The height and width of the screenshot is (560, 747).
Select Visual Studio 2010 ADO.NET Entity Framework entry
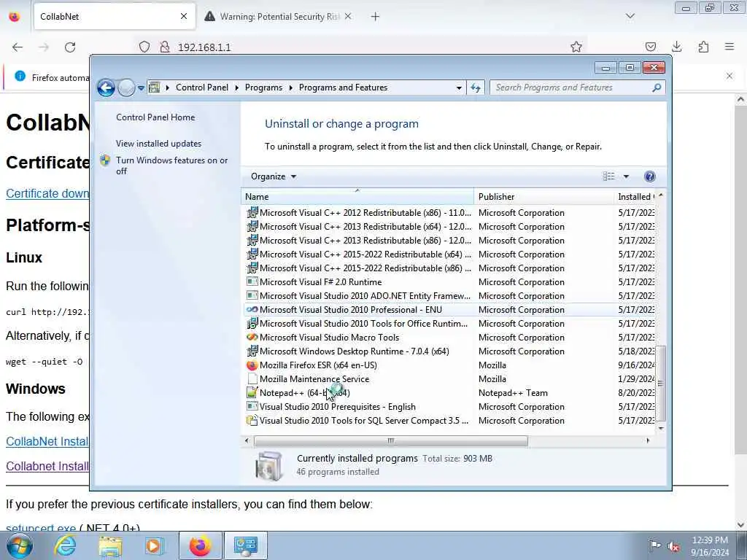(449, 296)
